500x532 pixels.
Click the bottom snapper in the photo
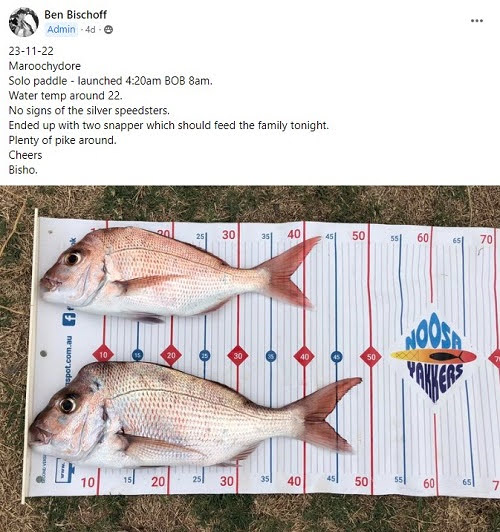pos(195,415)
